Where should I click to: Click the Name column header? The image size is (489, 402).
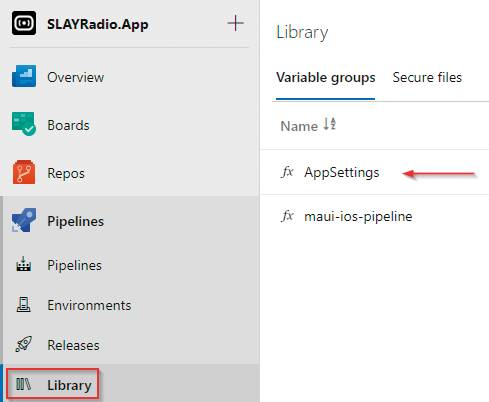click(x=299, y=126)
